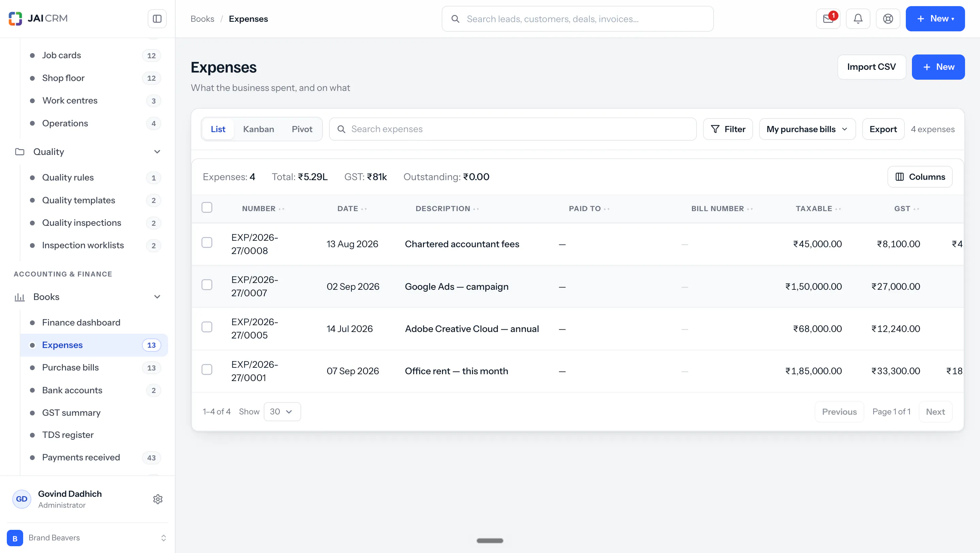This screenshot has width=980, height=553.
Task: Sort by the TAXABLE column arrows
Action: pos(838,209)
